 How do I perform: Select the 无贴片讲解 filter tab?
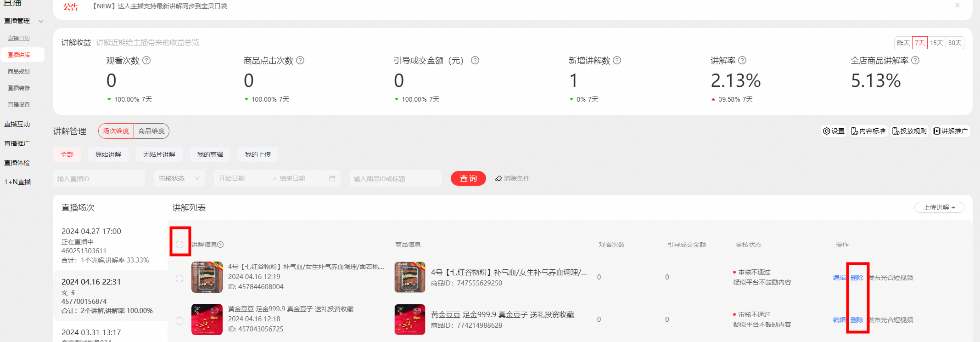pyautogui.click(x=159, y=154)
